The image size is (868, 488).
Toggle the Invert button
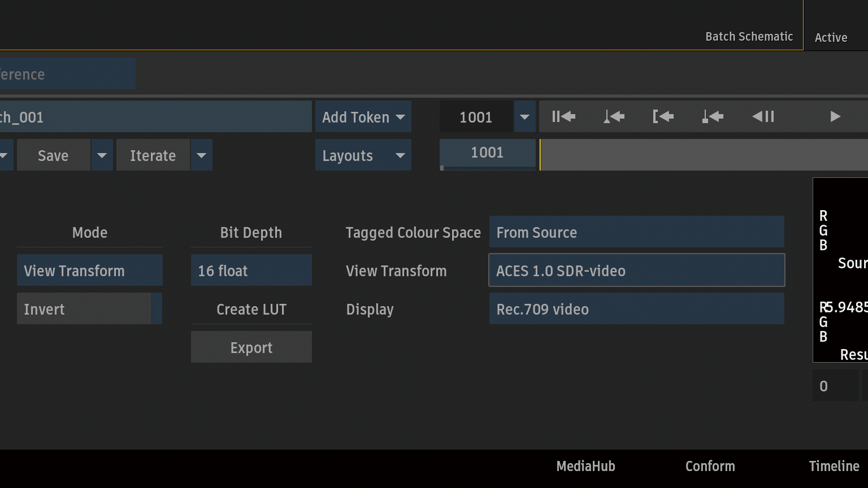pos(90,309)
